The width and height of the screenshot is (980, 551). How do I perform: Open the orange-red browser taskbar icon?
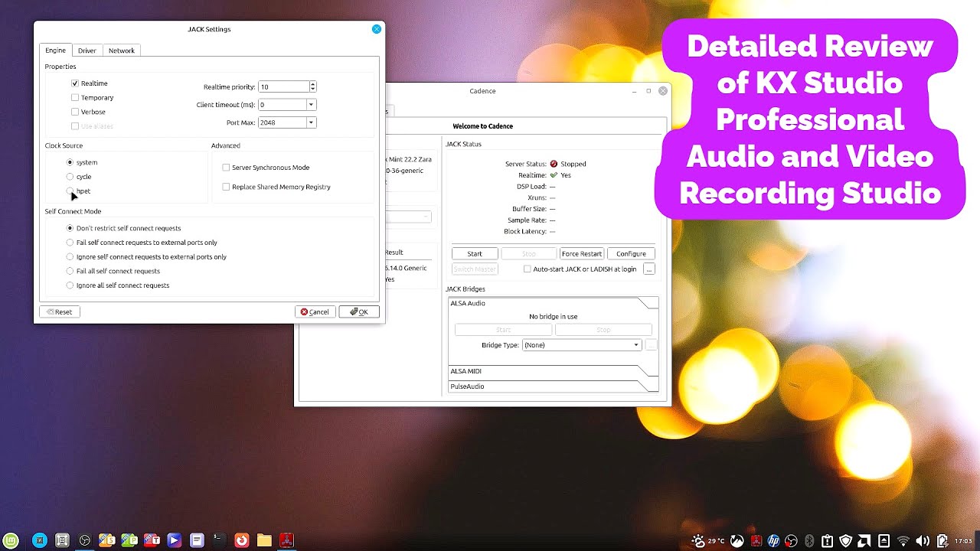[242, 540]
